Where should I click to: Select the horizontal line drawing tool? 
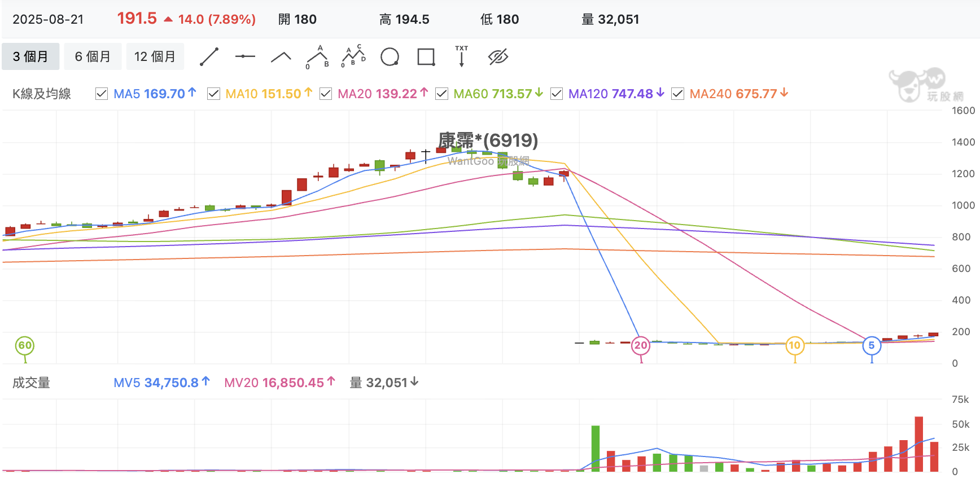[x=245, y=56]
